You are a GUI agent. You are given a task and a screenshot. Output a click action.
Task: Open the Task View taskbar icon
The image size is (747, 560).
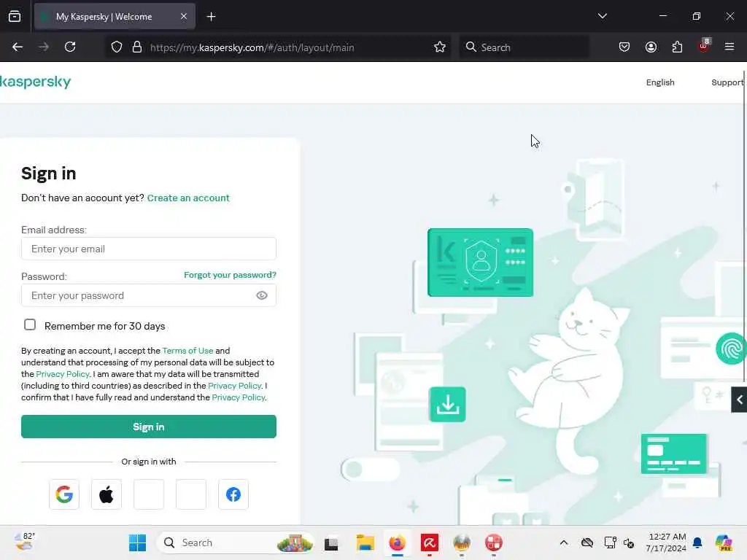pos(331,543)
